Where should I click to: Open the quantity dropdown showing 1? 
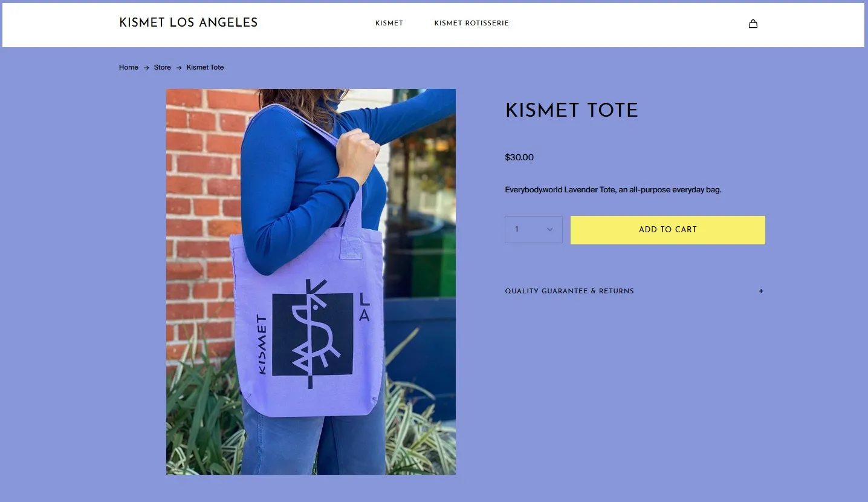(534, 230)
